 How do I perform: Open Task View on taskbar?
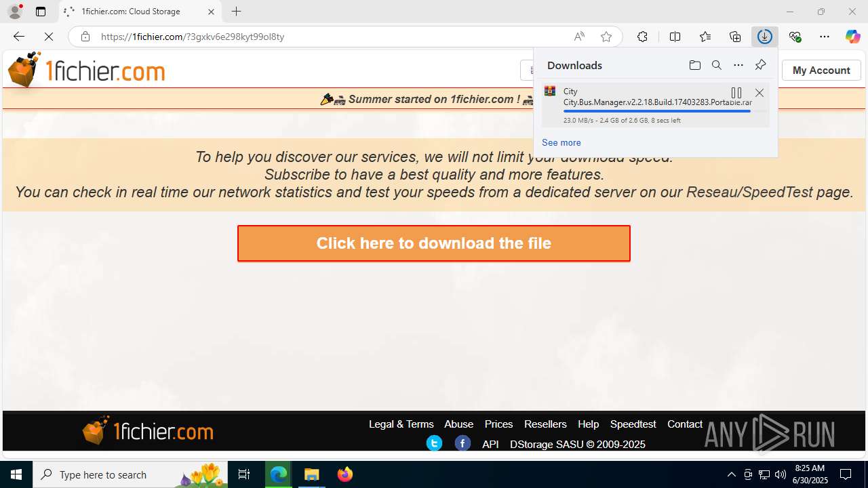(244, 474)
